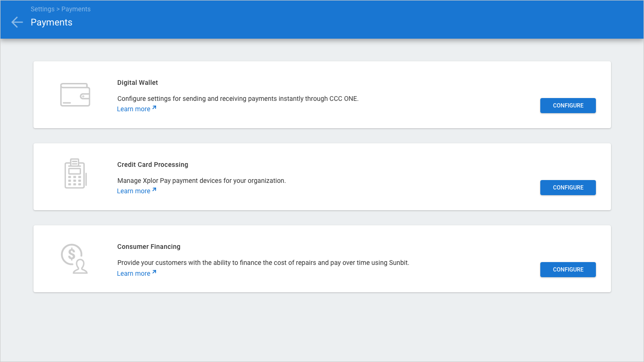Click the back arrow in the header
644x362 pixels.
pos(17,22)
